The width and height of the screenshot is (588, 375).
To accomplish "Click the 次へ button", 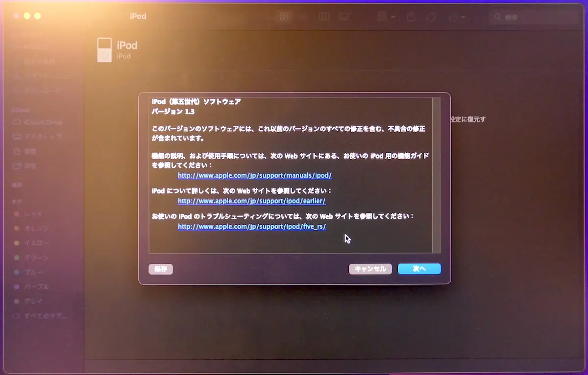I will coord(419,269).
